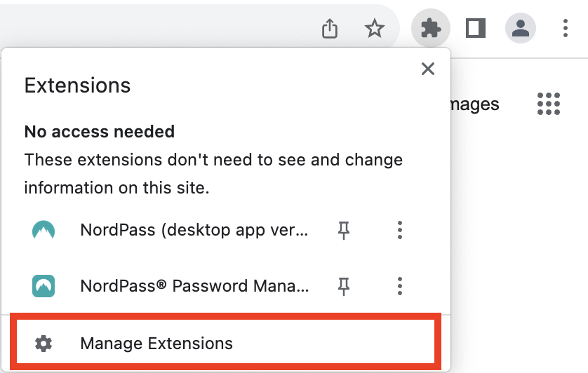Click the NordPass desktop app logo icon

point(44,230)
